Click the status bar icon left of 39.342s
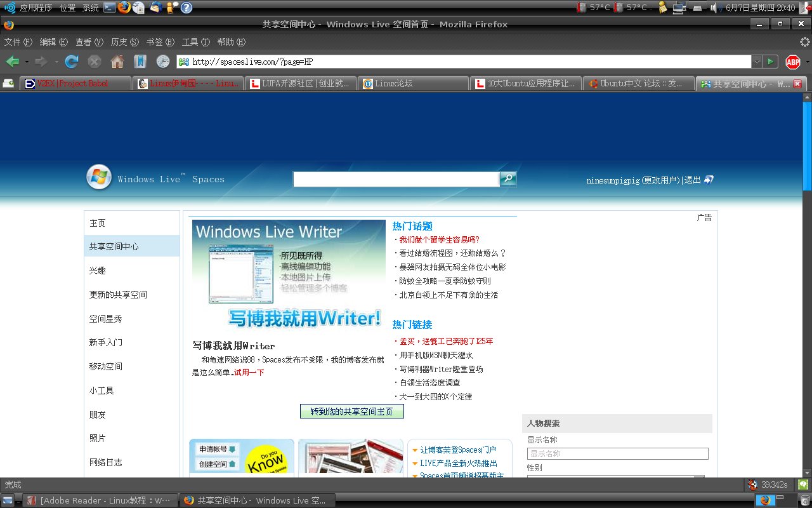Viewport: 812px width, 508px height. pyautogui.click(x=752, y=485)
